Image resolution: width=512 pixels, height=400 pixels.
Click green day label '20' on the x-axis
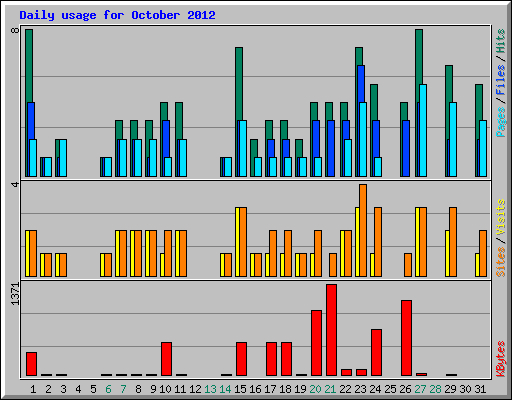(x=315, y=389)
